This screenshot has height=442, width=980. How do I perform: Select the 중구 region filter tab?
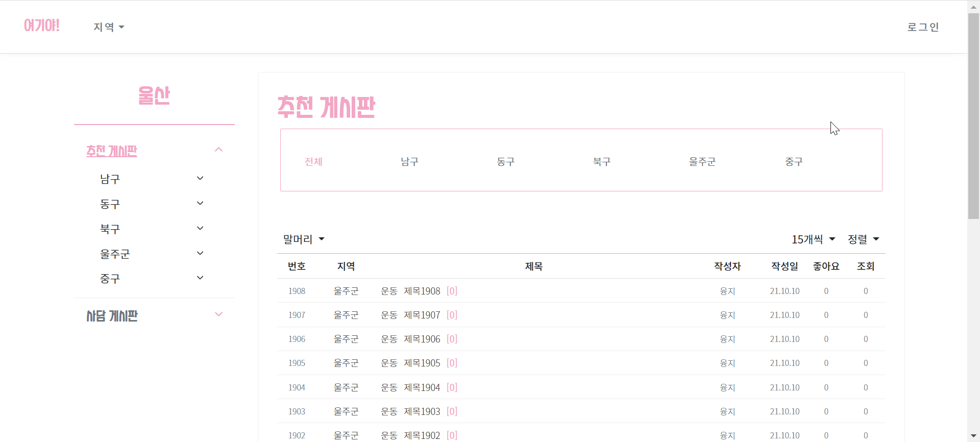pos(794,162)
